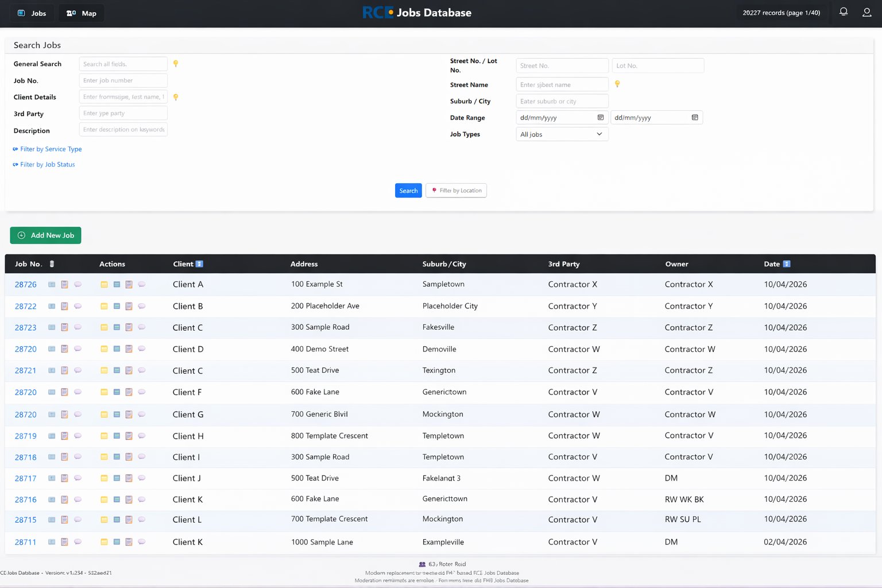Click the lightbulb hint beside General Search
The width and height of the screenshot is (882, 588).
pos(175,64)
